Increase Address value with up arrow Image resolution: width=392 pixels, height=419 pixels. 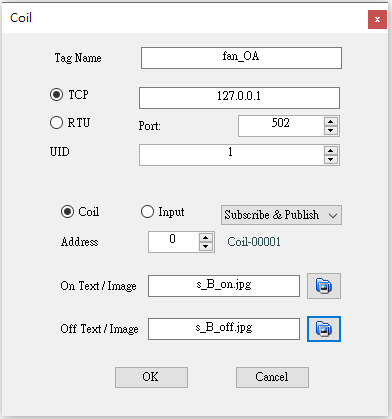tap(206, 238)
